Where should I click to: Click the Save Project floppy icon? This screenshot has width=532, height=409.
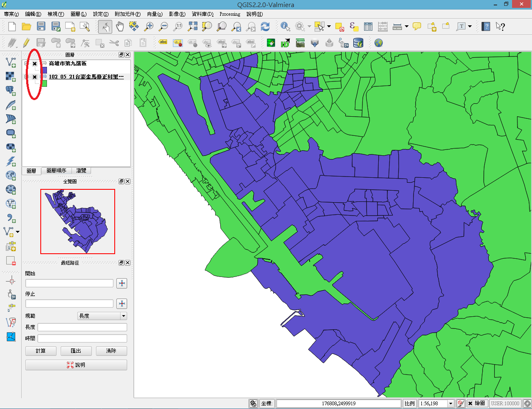(41, 27)
